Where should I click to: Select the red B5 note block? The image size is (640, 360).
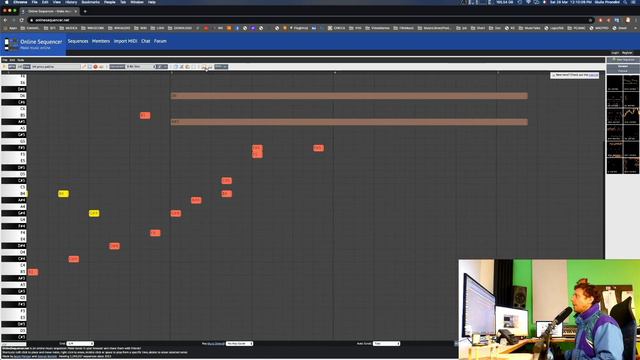click(145, 116)
